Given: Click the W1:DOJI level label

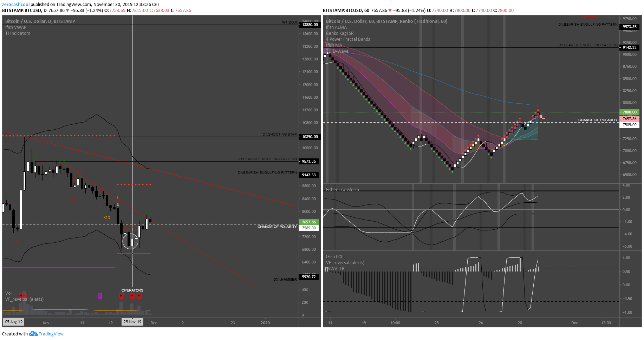Looking at the screenshot, I should [x=290, y=22].
